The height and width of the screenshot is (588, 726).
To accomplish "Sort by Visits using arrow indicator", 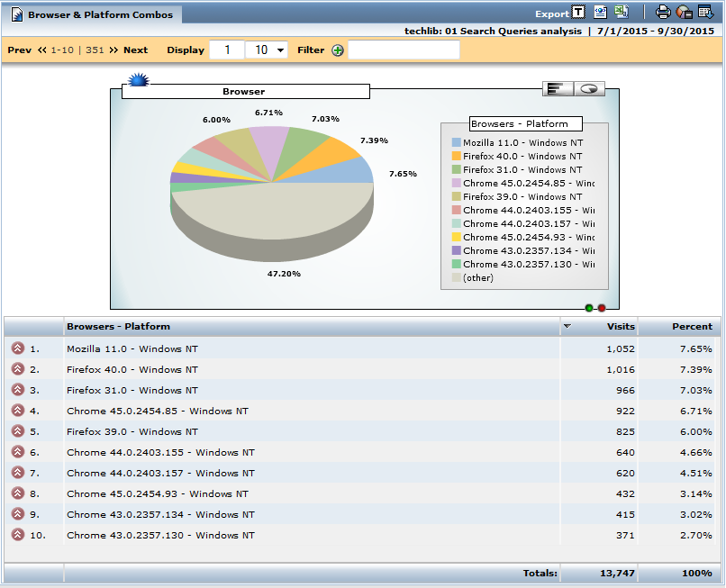I will [x=567, y=326].
